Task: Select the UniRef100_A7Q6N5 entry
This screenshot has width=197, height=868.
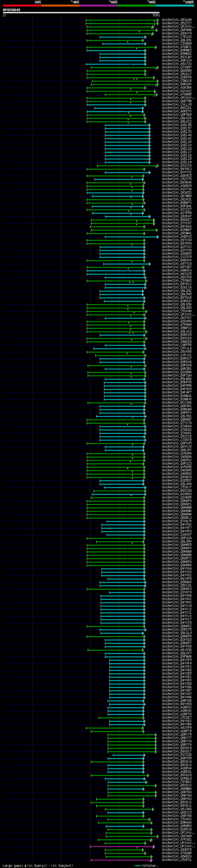Action: point(177,94)
